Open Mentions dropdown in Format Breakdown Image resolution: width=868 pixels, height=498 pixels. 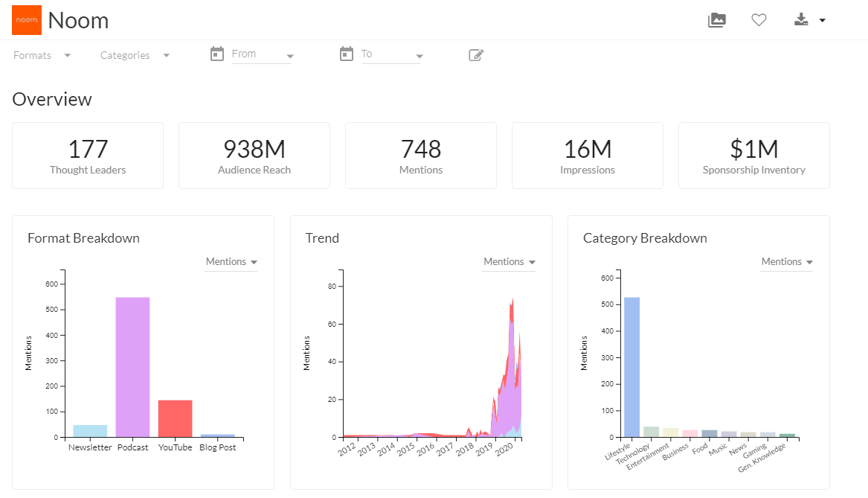coord(231,262)
